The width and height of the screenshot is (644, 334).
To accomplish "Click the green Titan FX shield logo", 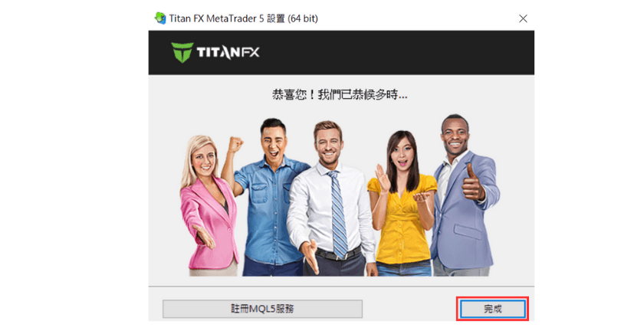I will 182,53.
